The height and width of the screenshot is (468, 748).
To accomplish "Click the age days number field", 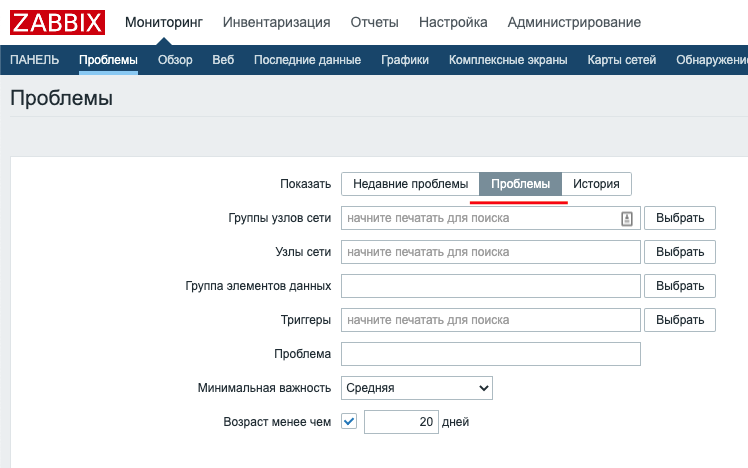I will click(x=400, y=422).
